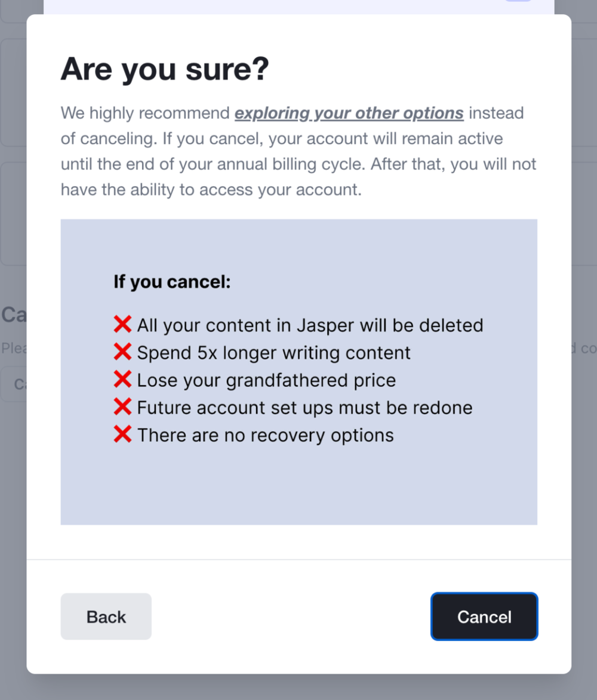Click red X beside "Future account set ups" line
The height and width of the screenshot is (700, 597).
(122, 407)
